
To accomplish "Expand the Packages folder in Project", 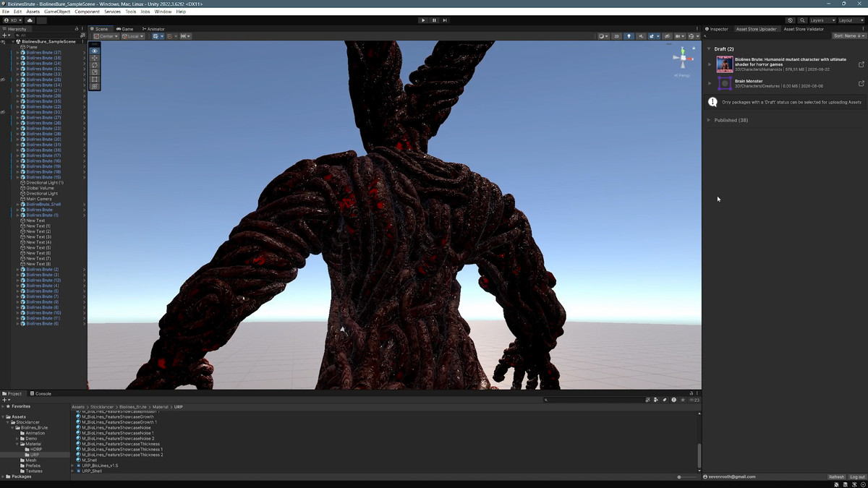I will click(x=3, y=476).
